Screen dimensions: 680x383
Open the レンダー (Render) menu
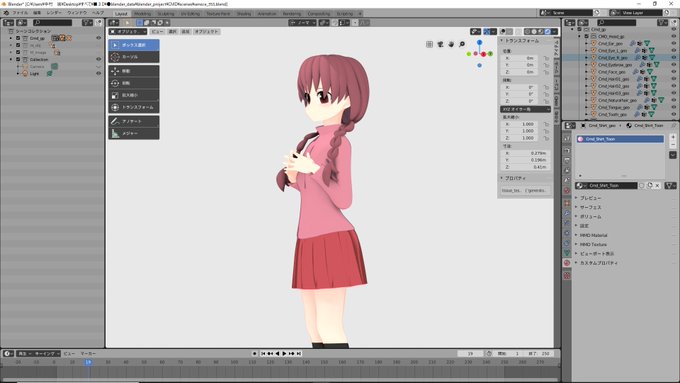click(x=54, y=13)
